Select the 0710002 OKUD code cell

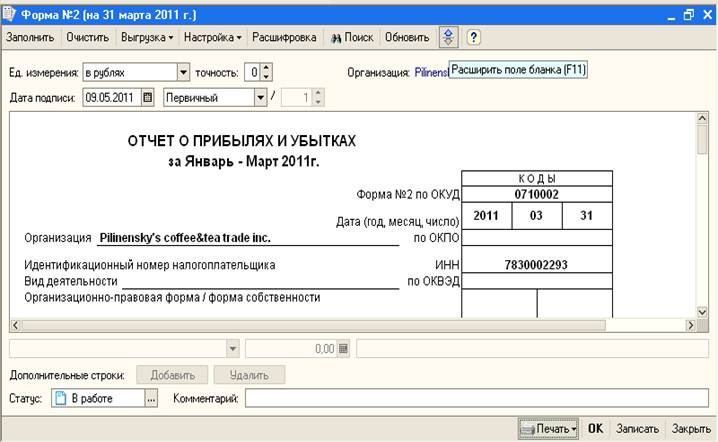[x=537, y=194]
